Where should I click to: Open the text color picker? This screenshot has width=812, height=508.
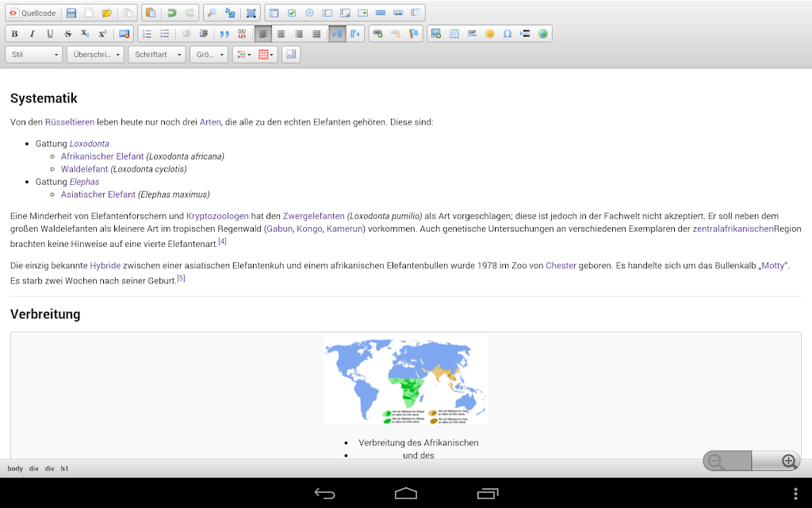(x=243, y=55)
